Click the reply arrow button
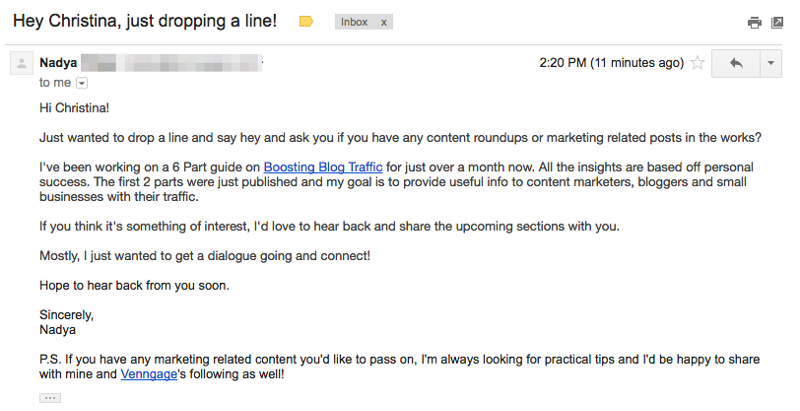800x411 pixels. point(736,63)
